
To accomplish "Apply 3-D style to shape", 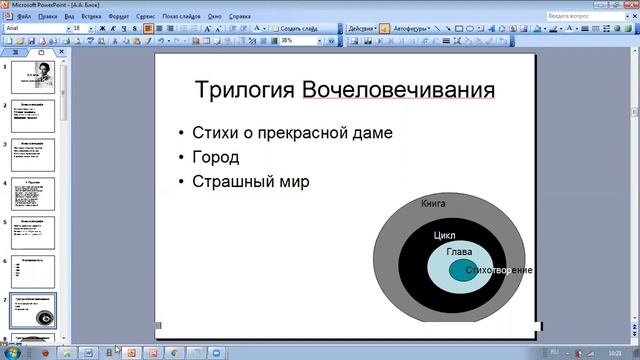I will [x=627, y=29].
